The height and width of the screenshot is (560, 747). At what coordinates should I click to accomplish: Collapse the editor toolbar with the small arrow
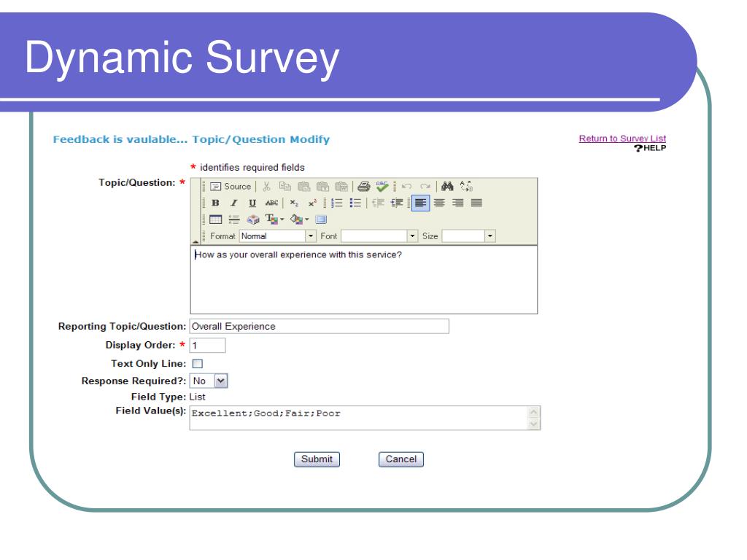pos(196,241)
